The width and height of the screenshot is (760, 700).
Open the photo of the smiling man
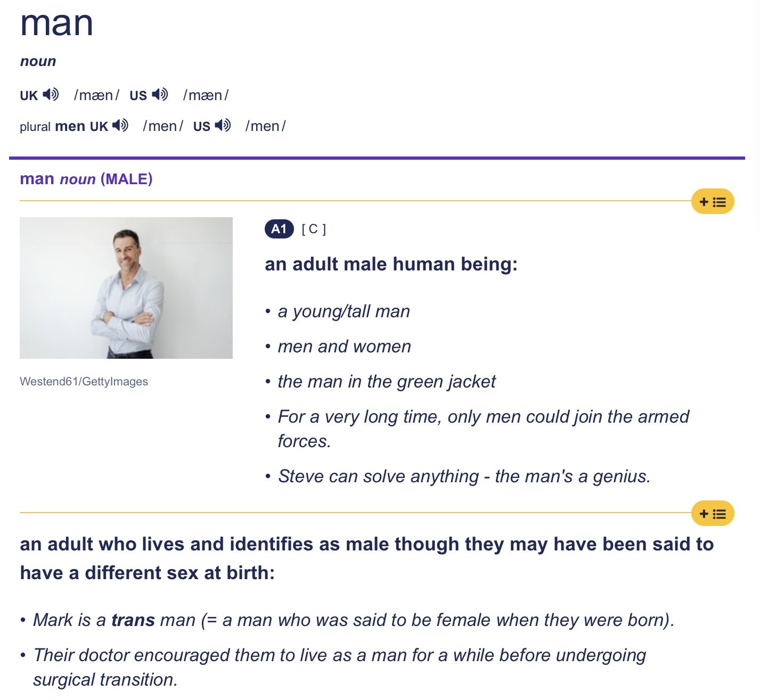pos(126,288)
